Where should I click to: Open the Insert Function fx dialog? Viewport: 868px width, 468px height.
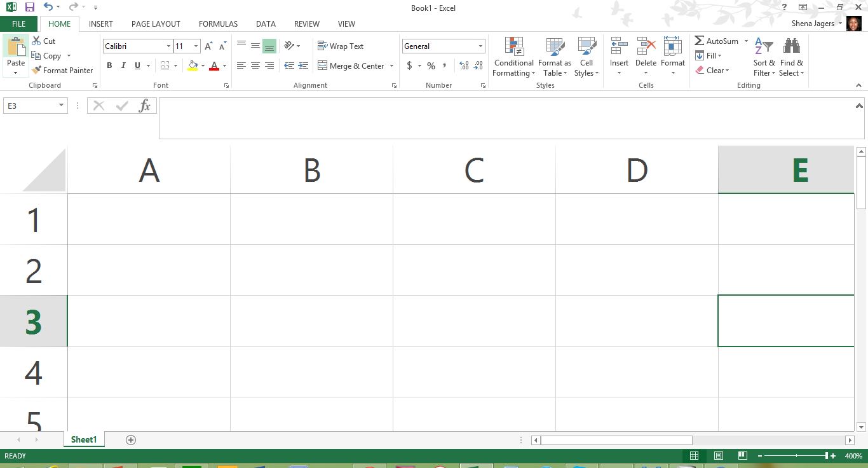pos(145,106)
